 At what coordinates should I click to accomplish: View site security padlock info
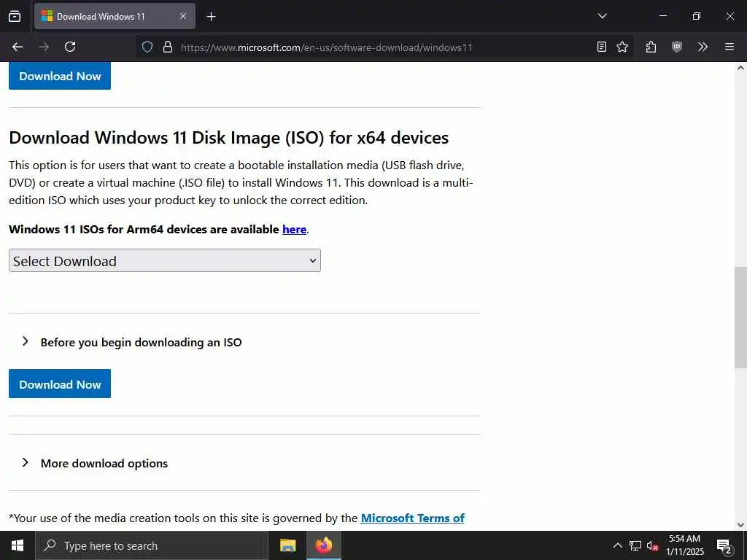click(167, 47)
